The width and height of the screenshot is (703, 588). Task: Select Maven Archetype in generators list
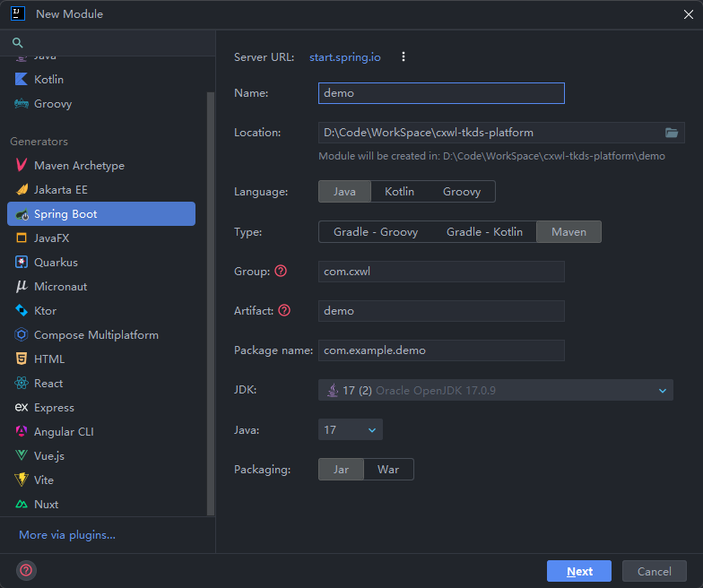(79, 166)
